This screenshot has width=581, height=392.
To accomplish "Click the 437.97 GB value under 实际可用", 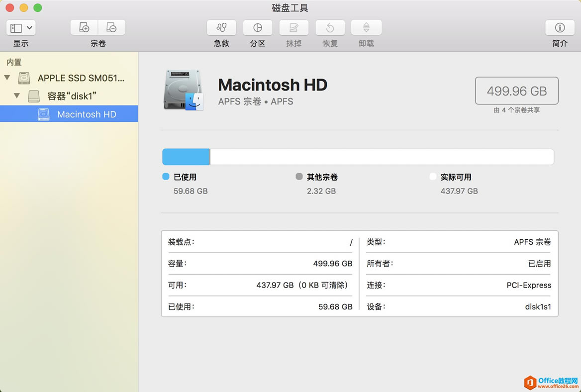I will [x=459, y=191].
